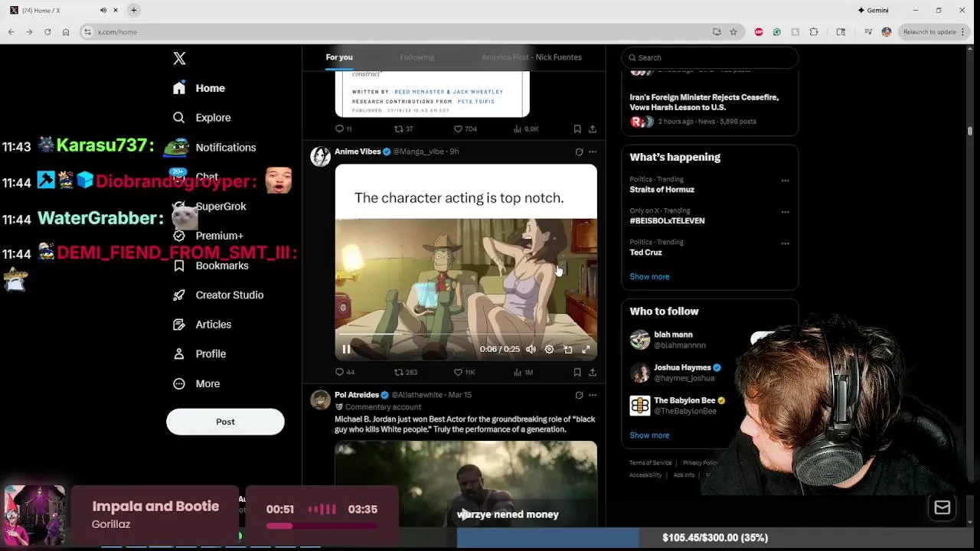The height and width of the screenshot is (551, 980).
Task: Show more under Who to follow
Action: click(x=649, y=435)
